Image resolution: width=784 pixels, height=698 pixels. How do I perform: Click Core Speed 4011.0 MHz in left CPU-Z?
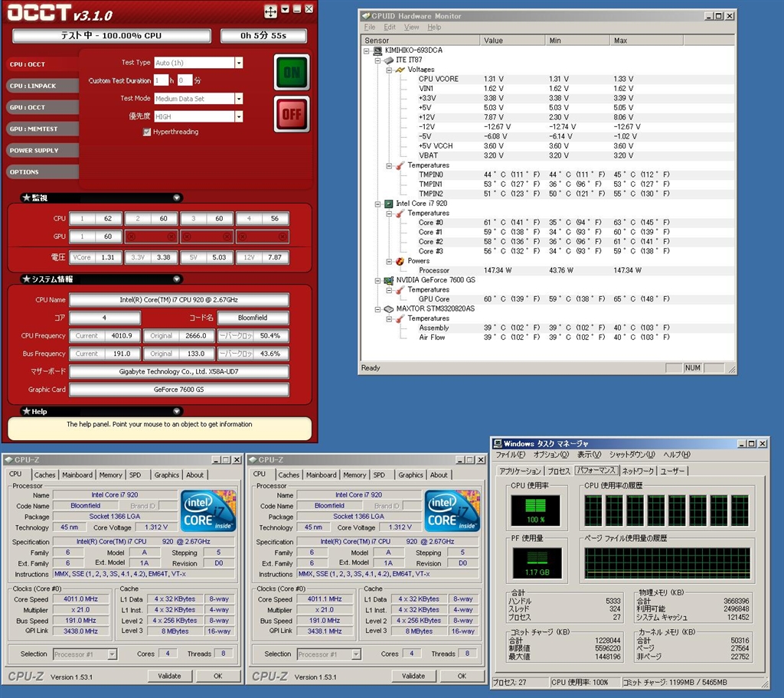point(80,599)
